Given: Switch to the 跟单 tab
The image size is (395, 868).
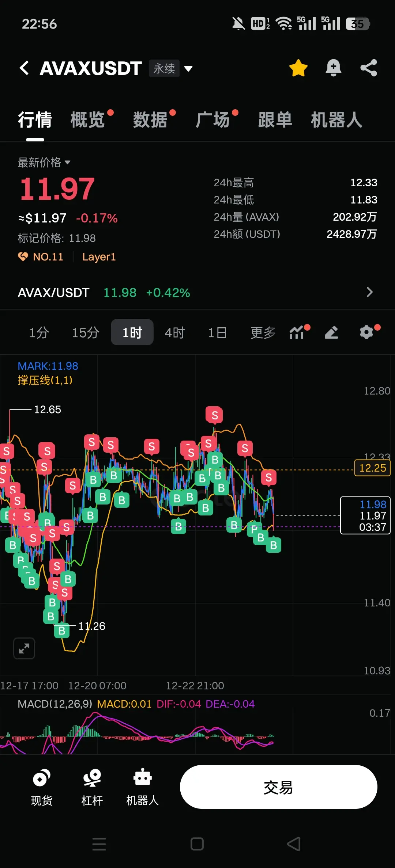Looking at the screenshot, I should [x=275, y=120].
